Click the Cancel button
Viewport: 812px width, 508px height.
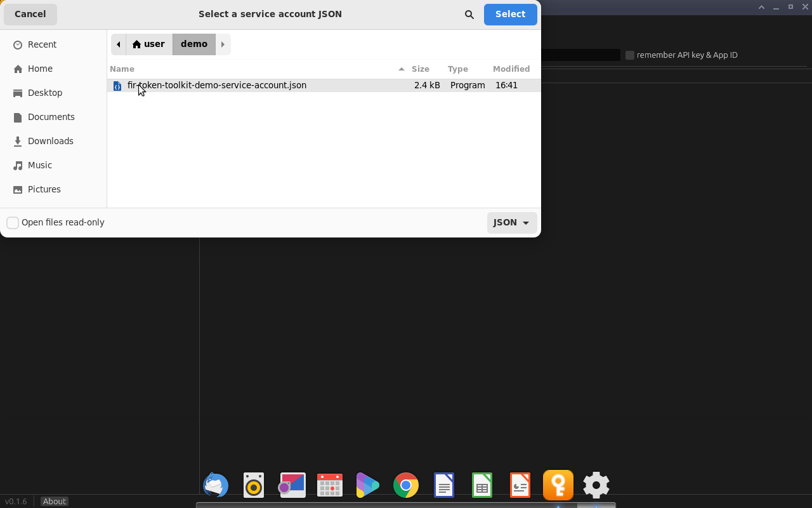coord(30,15)
